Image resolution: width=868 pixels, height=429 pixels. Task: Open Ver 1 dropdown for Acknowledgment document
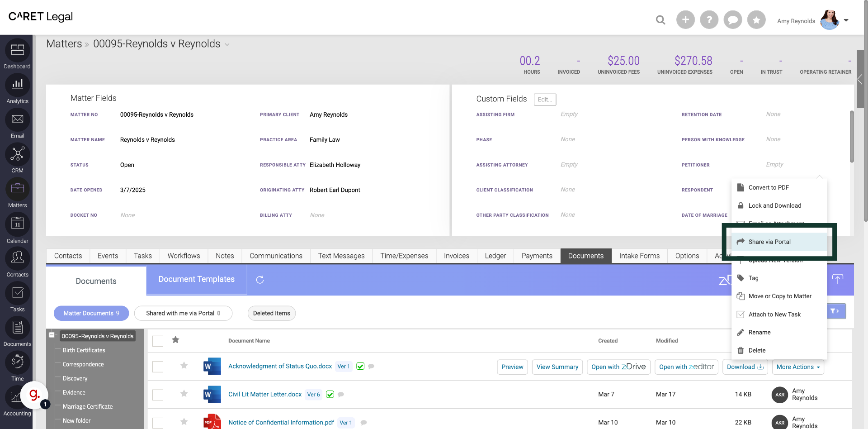coord(344,367)
